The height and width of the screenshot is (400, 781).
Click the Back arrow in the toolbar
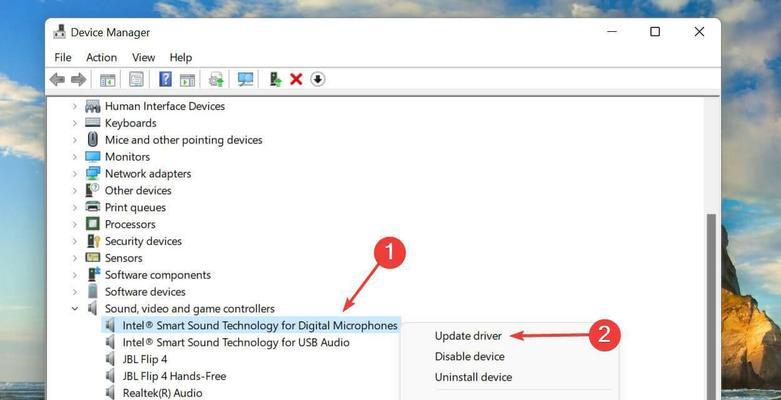(57, 79)
